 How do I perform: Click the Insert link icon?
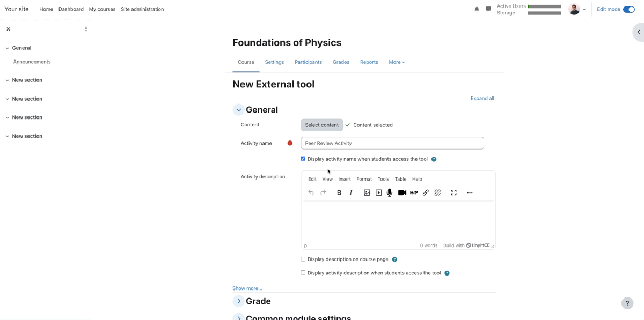tap(426, 192)
